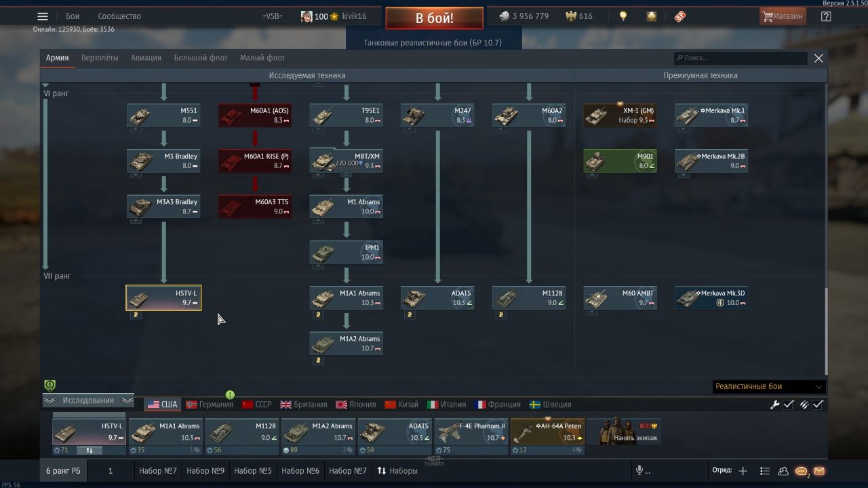Select the ADATS crew slot

395,432
